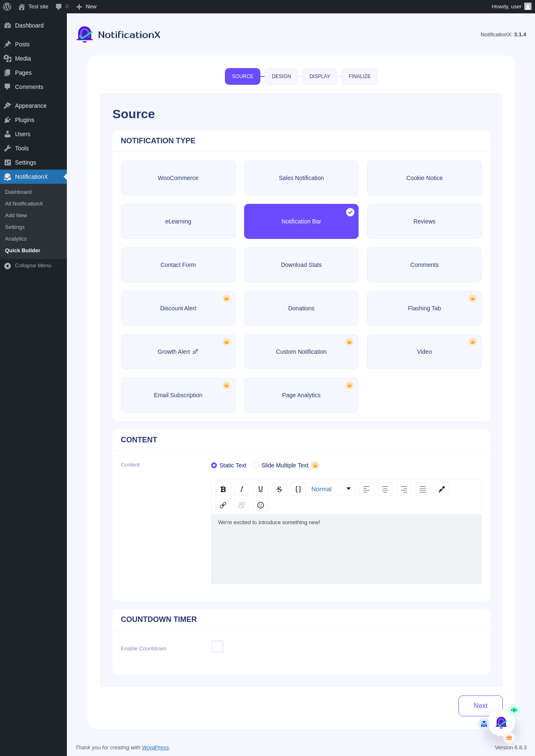
Task: Open Posts in the admin sidebar
Action: (33, 44)
